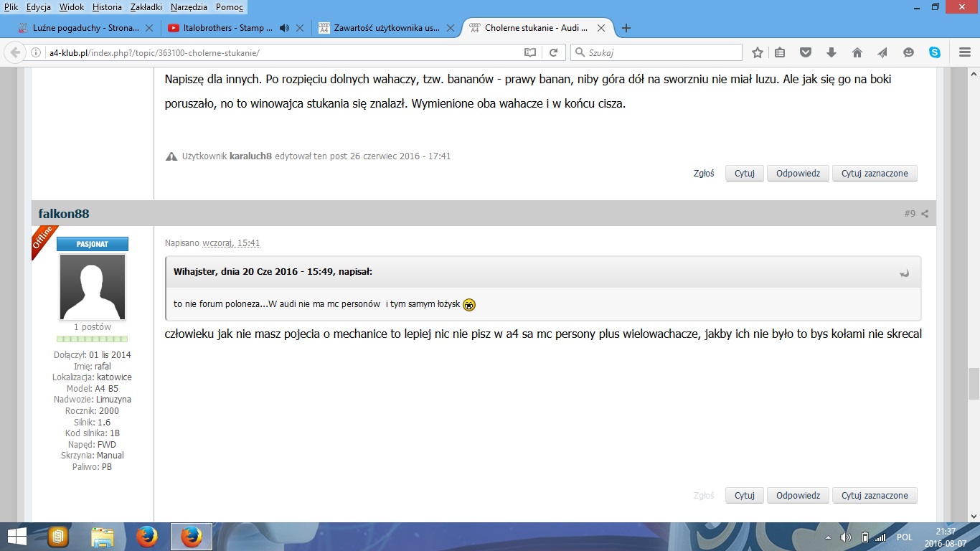Click the share icon on post #9

coord(925,214)
